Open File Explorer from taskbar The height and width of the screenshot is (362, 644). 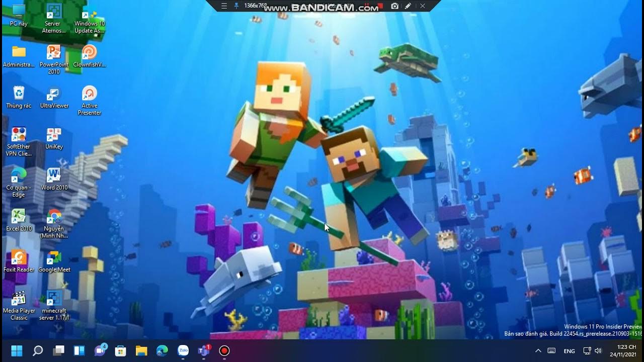click(x=141, y=350)
